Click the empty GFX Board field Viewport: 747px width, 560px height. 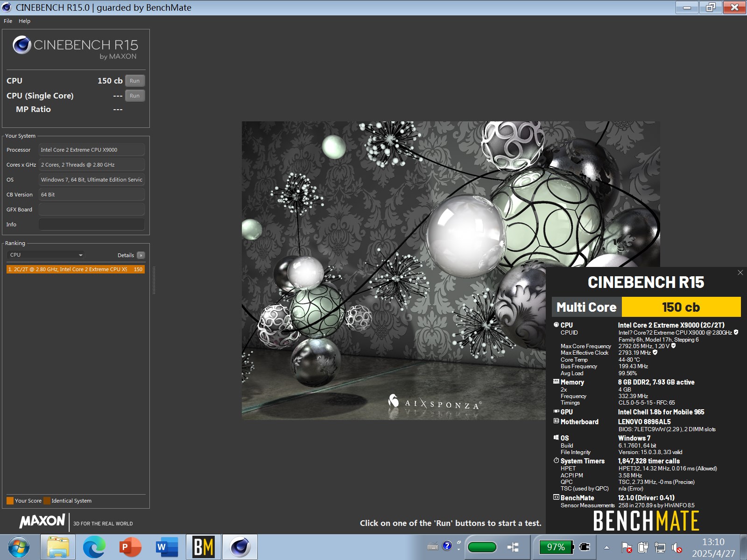point(92,210)
